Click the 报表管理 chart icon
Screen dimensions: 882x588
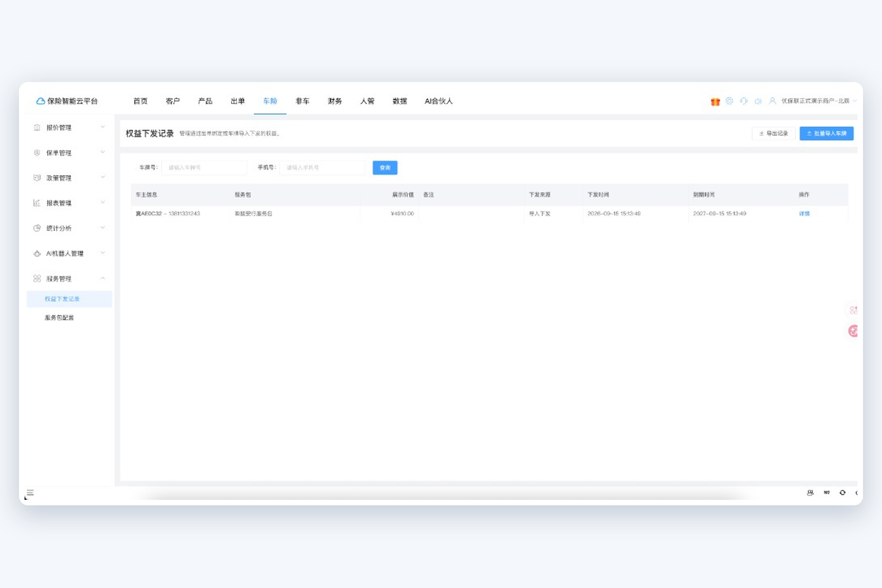(x=37, y=203)
